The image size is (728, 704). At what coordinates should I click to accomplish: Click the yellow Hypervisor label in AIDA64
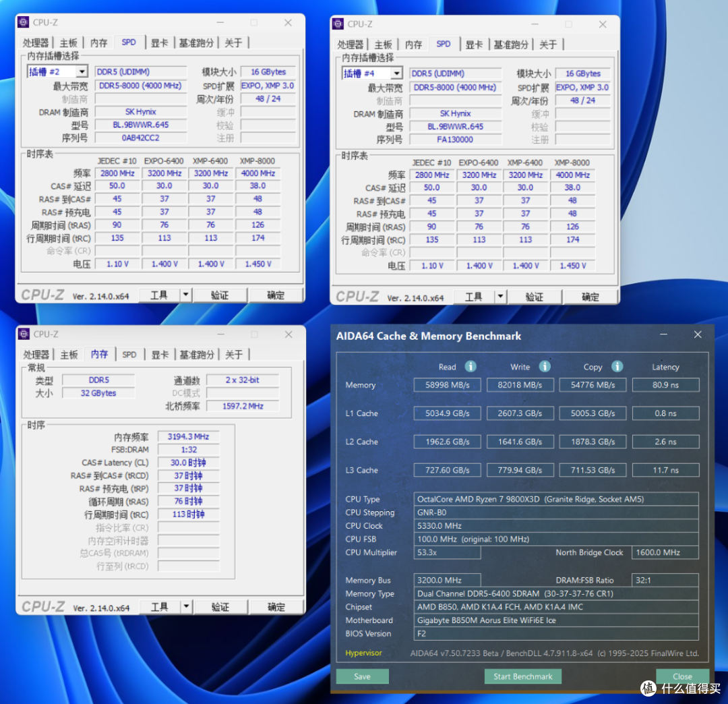pyautogui.click(x=363, y=653)
